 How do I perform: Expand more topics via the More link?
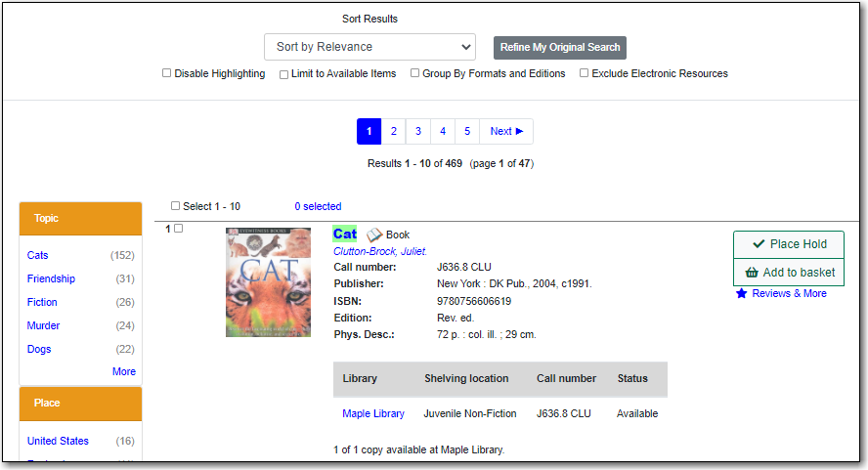(124, 371)
